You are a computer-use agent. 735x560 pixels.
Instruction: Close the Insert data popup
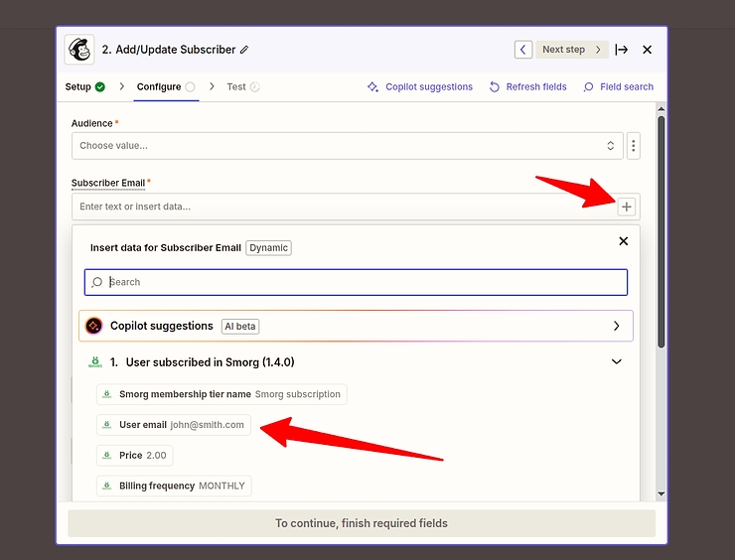[x=624, y=241]
